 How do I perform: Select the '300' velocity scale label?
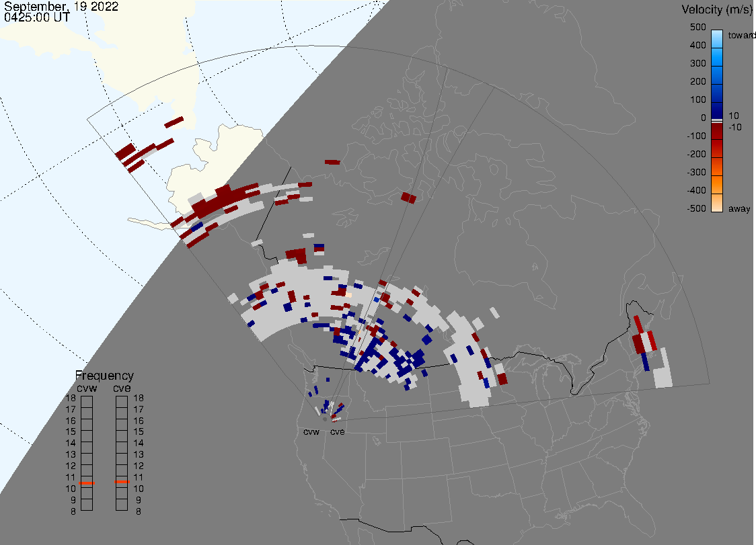697,64
